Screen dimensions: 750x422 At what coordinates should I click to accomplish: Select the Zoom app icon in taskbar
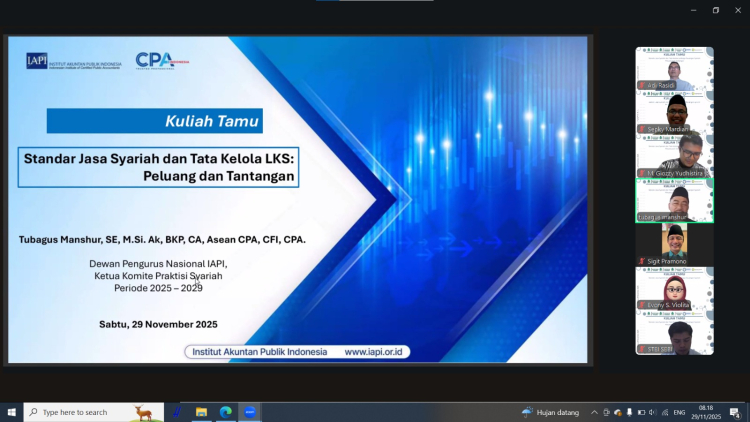[x=250, y=412]
